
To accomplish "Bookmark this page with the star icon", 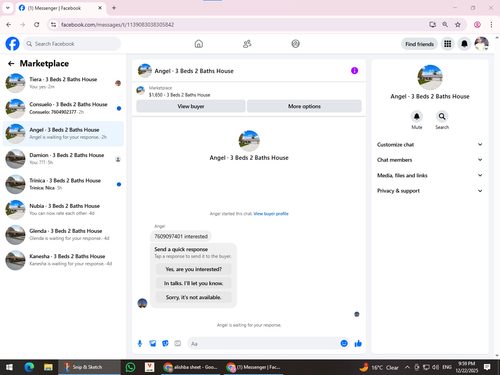I will click(458, 25).
